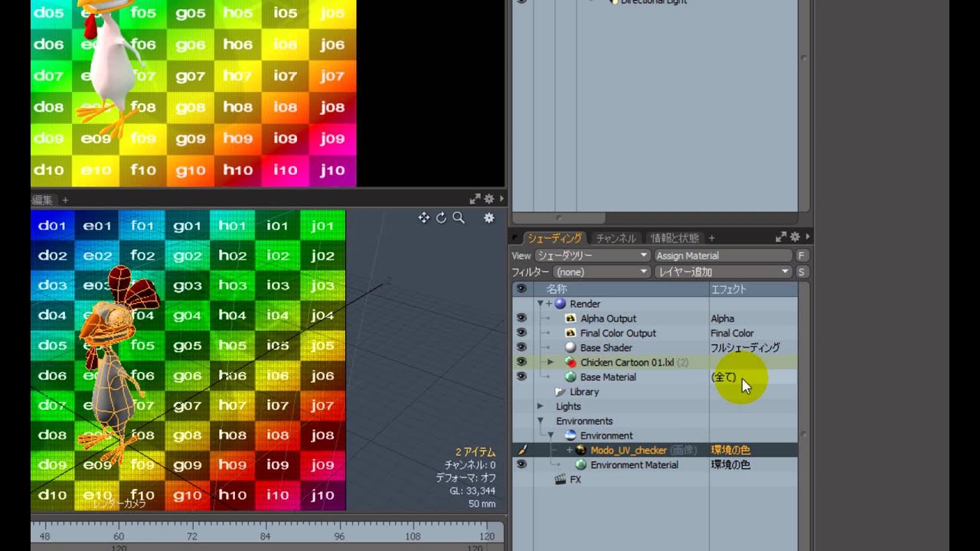Collapse the Environments tree node
This screenshot has width=980, height=551.
540,421
